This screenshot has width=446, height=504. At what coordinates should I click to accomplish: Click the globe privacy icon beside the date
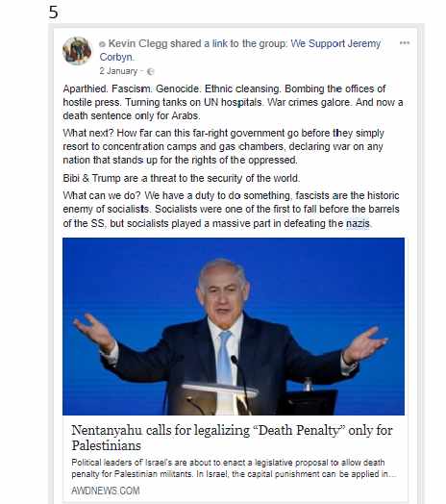click(x=150, y=72)
